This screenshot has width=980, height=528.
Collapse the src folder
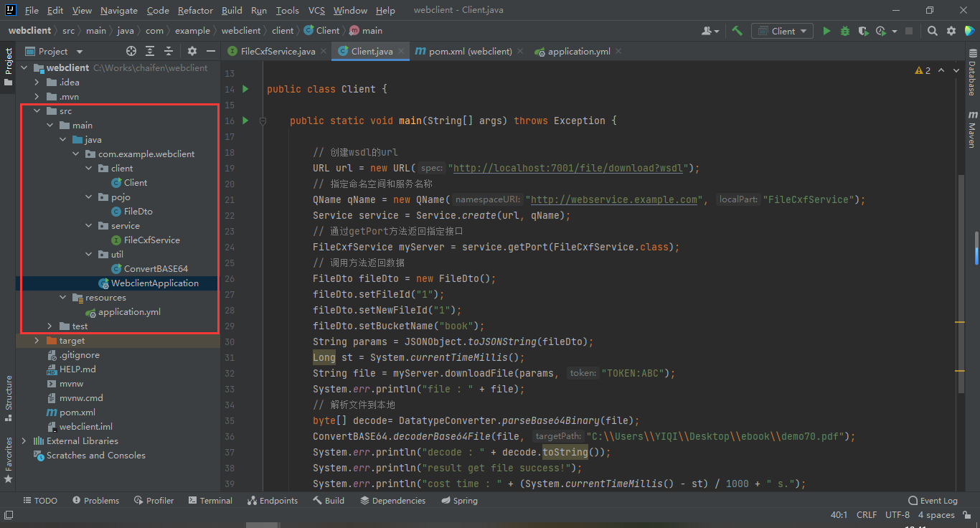[x=37, y=111]
